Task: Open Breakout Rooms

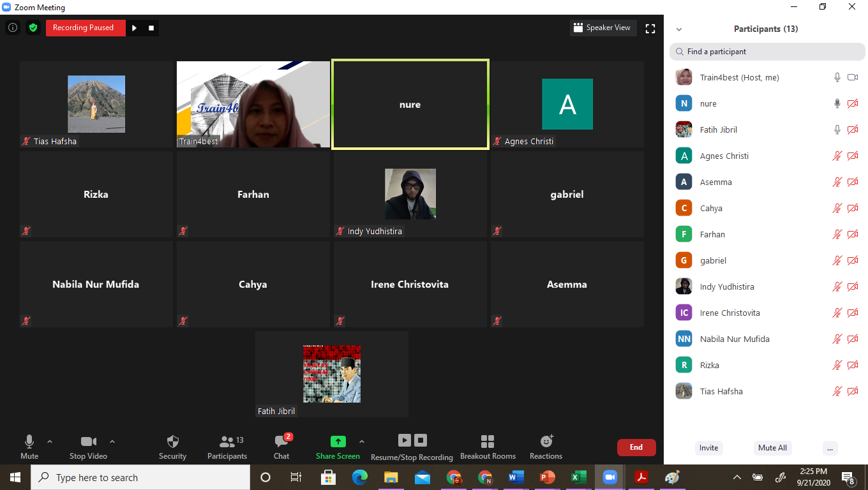Action: click(x=488, y=447)
